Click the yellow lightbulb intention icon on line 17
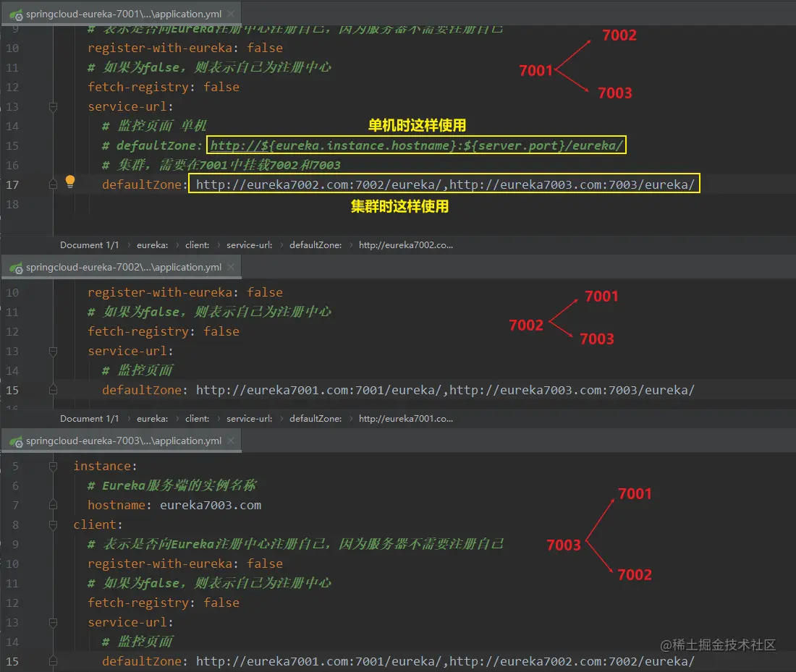The width and height of the screenshot is (796, 672). (x=70, y=182)
